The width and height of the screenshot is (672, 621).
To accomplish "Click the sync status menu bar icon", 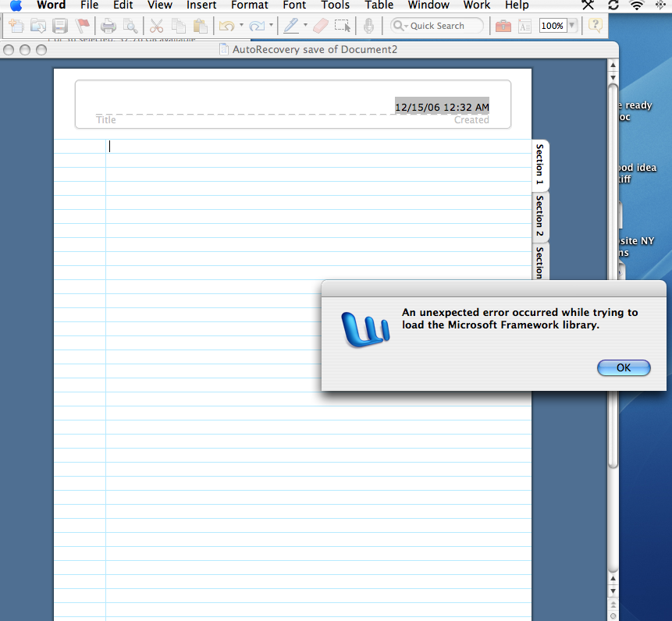I will tap(613, 5).
